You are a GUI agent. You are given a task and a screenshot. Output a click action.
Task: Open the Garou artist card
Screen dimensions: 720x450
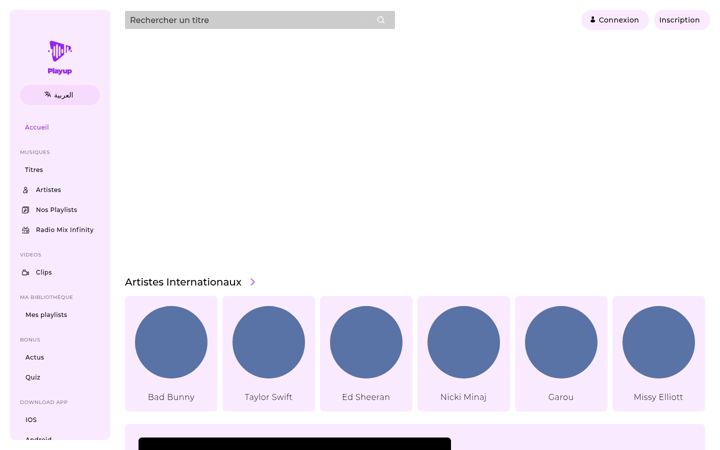561,354
